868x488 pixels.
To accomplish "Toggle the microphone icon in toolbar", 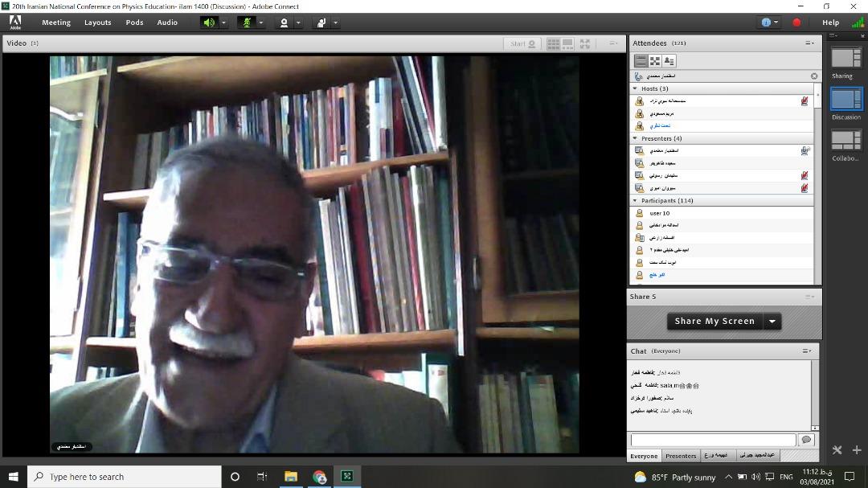I will click(x=247, y=23).
